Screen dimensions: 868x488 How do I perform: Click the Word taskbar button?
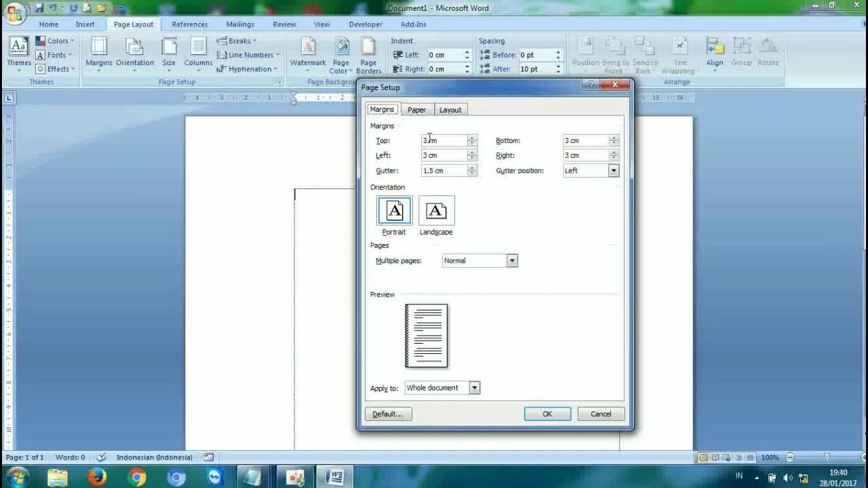click(x=335, y=477)
